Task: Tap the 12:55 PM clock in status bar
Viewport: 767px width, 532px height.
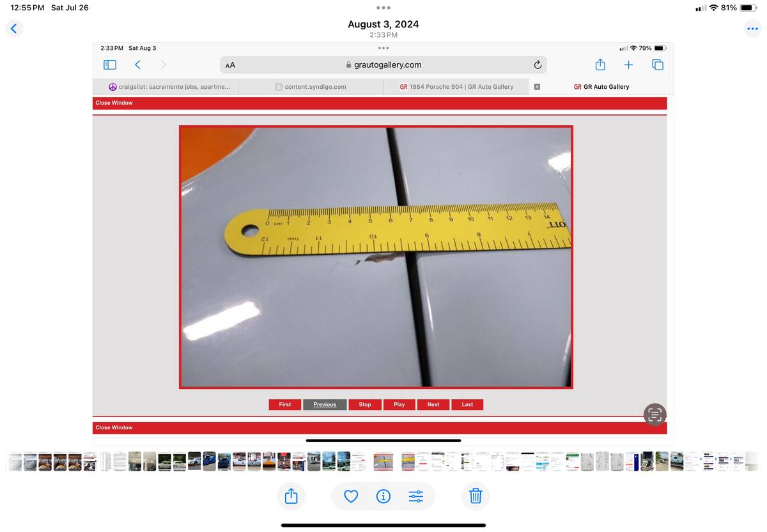Action: (27, 8)
